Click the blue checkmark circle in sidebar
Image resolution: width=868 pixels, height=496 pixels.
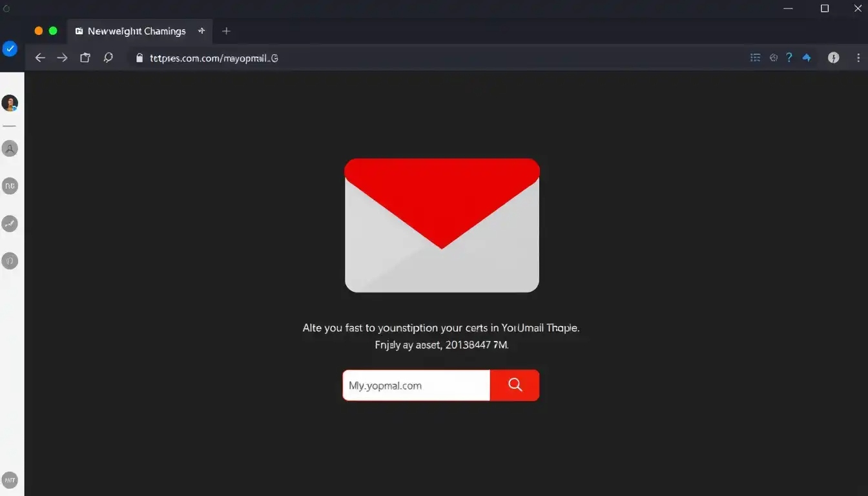pyautogui.click(x=10, y=48)
